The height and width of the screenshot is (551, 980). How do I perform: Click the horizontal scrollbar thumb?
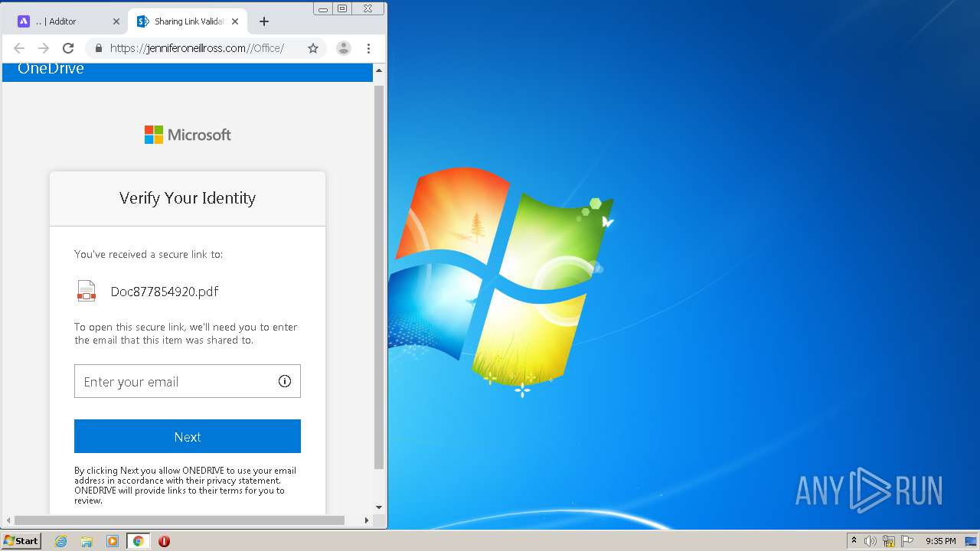point(179,520)
